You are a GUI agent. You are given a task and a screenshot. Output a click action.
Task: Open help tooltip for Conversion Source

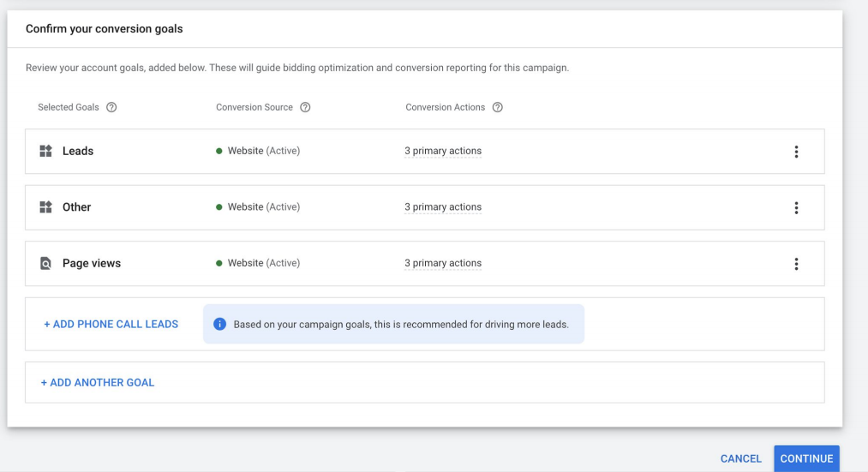pos(305,107)
